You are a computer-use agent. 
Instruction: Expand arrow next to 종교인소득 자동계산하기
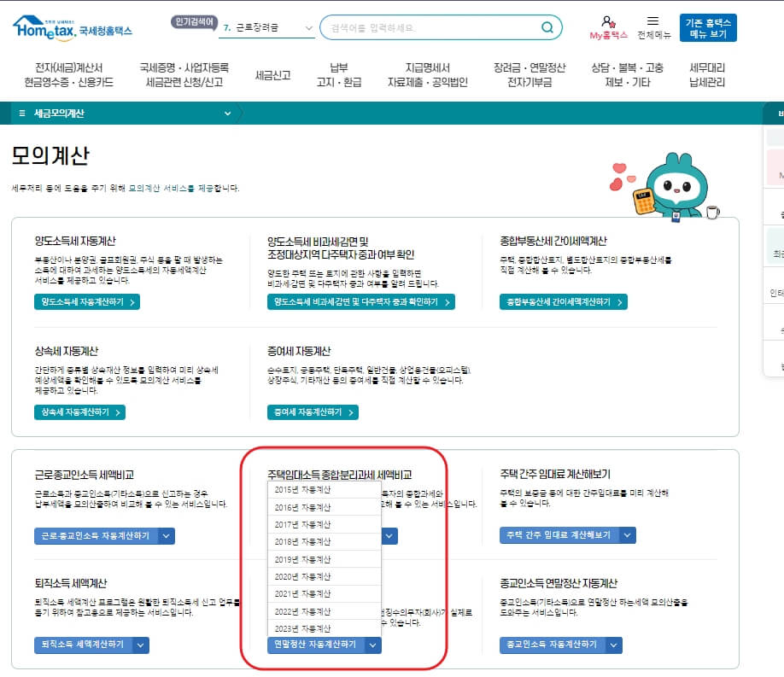point(613,645)
